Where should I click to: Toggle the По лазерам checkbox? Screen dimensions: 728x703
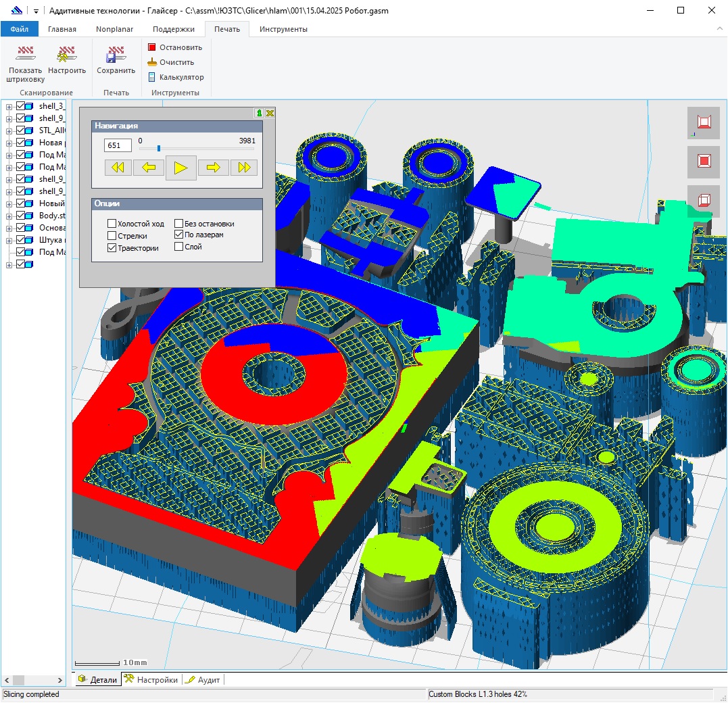179,235
